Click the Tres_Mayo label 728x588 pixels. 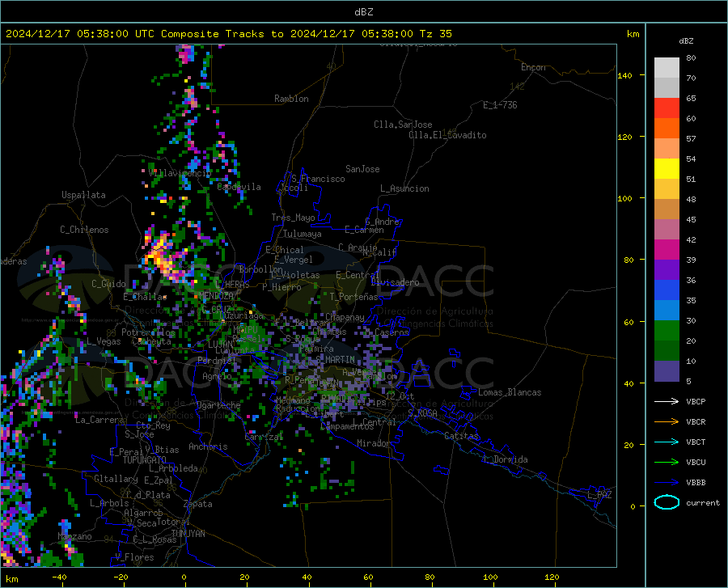coord(293,218)
